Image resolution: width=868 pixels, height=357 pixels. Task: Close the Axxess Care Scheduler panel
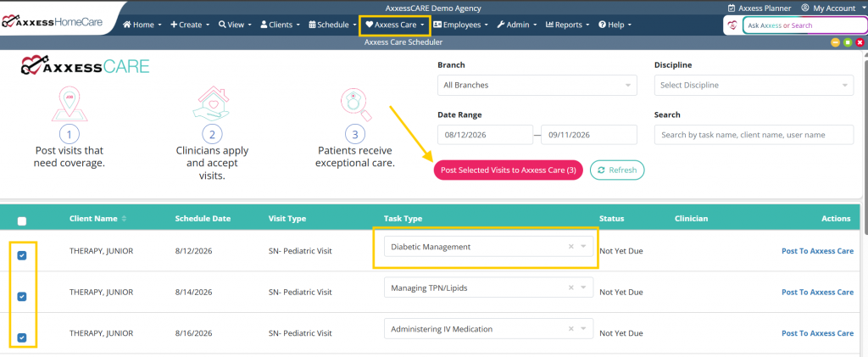tap(860, 42)
